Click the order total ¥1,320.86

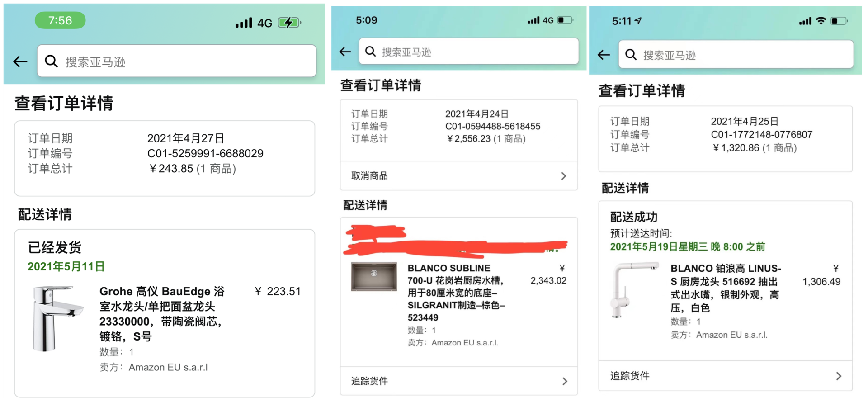[736, 148]
